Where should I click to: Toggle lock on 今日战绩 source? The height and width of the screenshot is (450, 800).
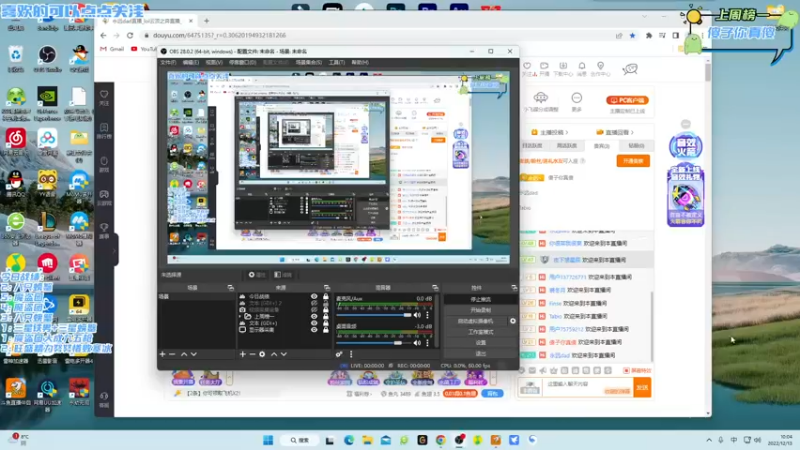[x=326, y=296]
